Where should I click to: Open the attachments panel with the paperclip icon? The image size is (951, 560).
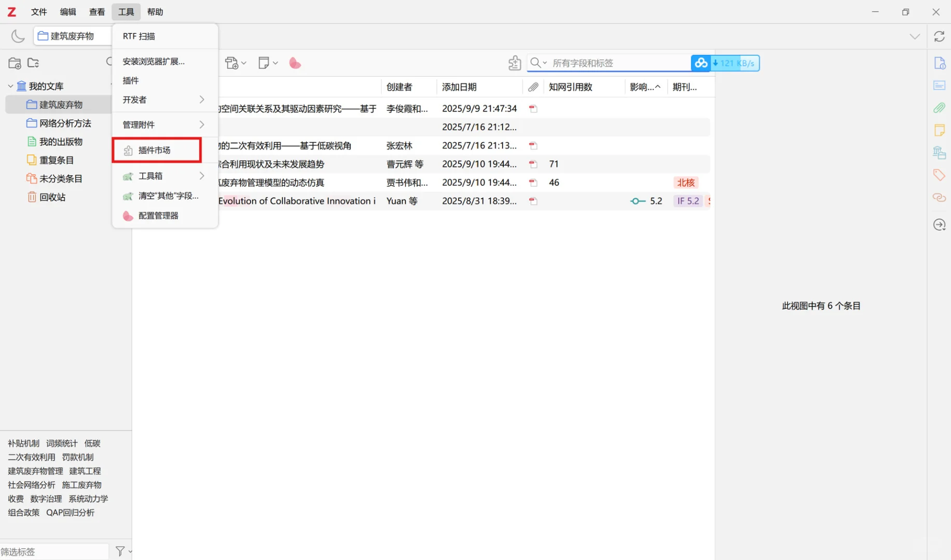point(939,108)
